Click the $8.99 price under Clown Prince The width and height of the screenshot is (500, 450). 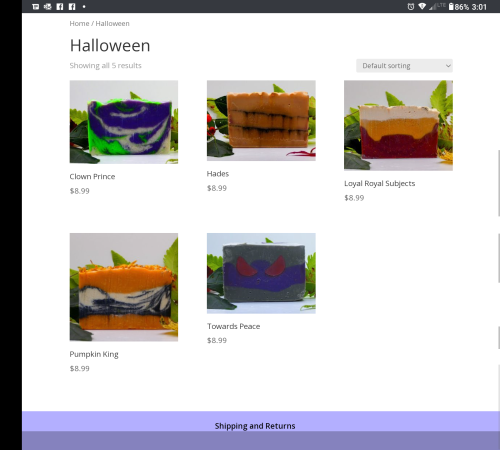pos(80,191)
